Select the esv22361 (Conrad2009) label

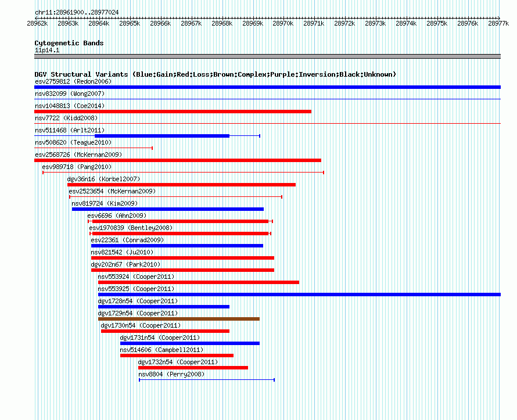127,240
